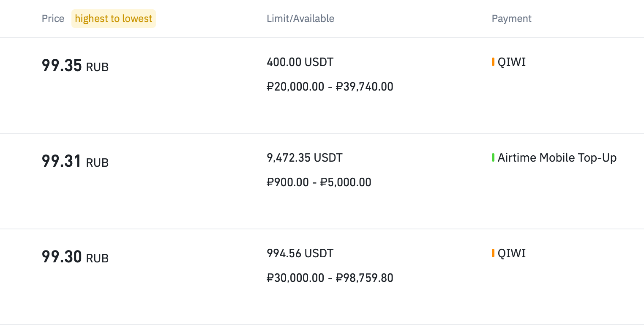Click the green marker beside Airtime Mobile Top-Up
The height and width of the screenshot is (325, 644).
493,158
